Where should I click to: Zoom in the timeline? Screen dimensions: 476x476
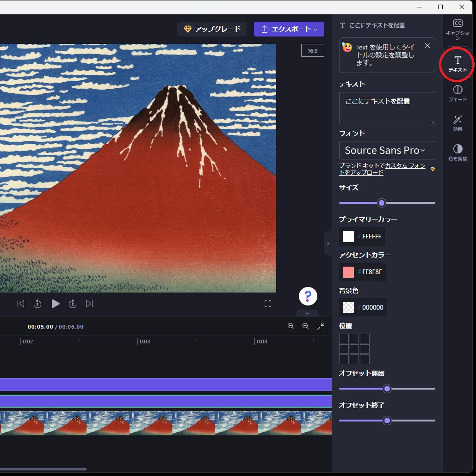tap(306, 326)
